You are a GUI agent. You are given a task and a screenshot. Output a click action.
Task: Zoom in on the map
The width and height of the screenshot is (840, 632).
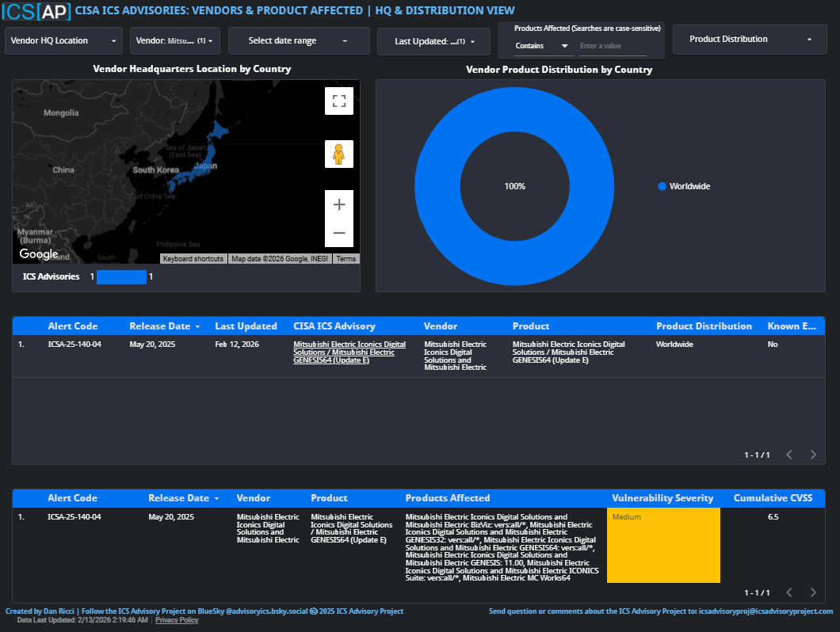pyautogui.click(x=339, y=204)
